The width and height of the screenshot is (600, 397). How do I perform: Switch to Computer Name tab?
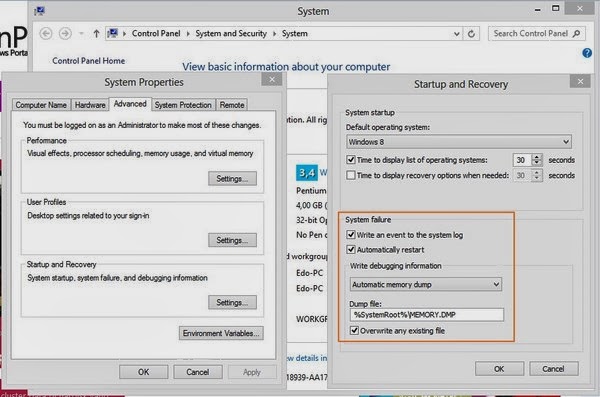coord(41,105)
